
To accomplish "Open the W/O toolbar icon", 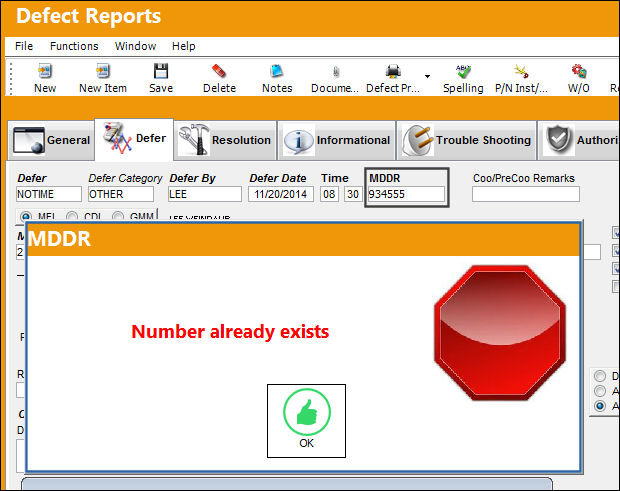I will click(x=579, y=72).
